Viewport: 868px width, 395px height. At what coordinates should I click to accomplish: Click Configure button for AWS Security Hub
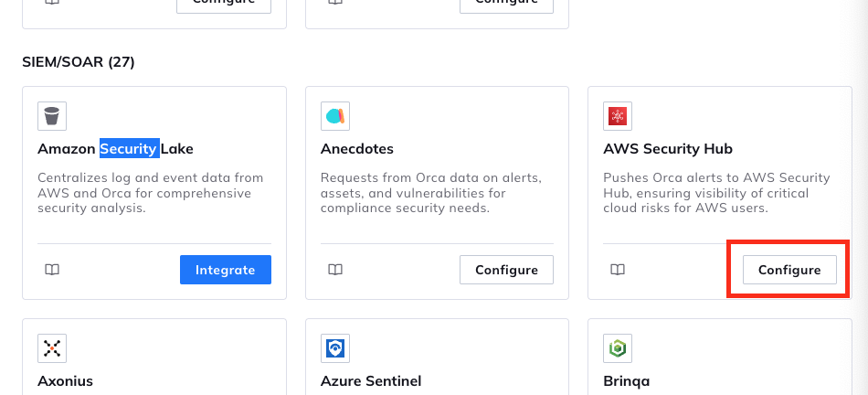tap(789, 270)
